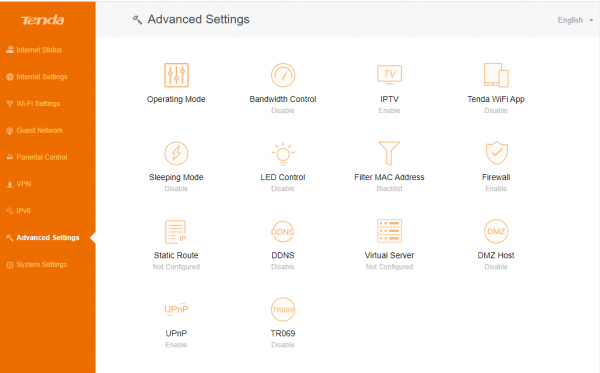Click the gear icon for System Settings

(x=10, y=265)
